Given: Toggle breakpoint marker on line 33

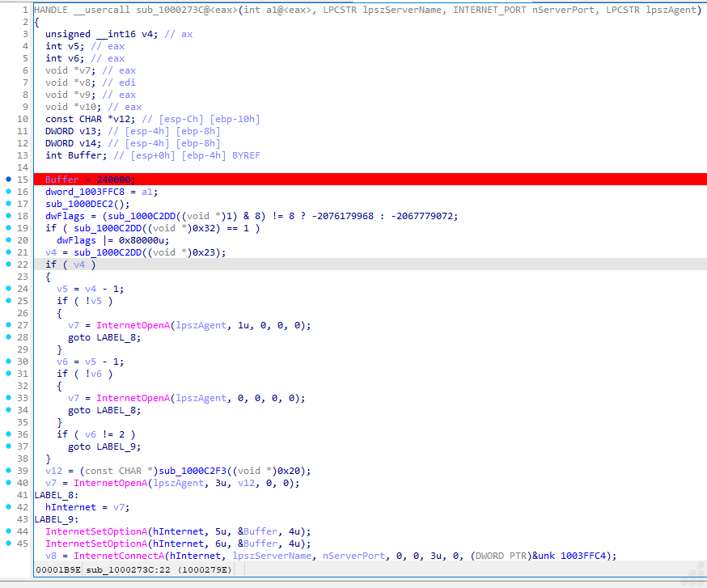Looking at the screenshot, I should (x=8, y=398).
